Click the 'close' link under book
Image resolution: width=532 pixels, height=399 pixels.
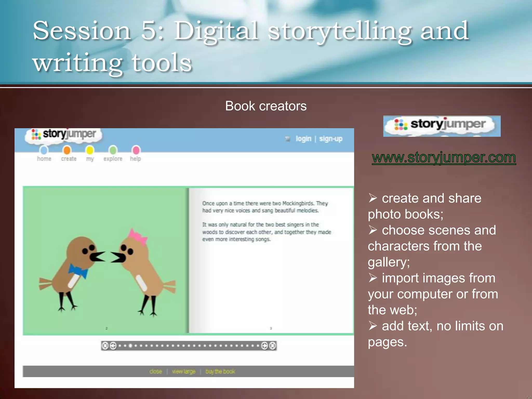156,371
